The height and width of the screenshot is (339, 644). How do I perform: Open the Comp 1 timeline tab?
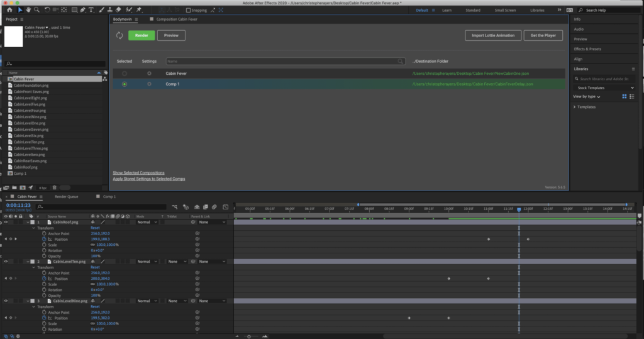pyautogui.click(x=109, y=196)
